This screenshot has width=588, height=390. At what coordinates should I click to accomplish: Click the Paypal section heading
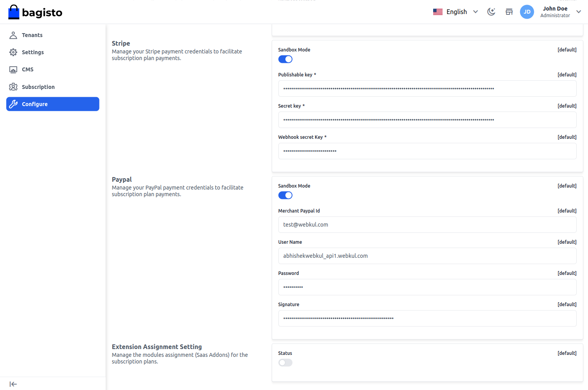coord(122,179)
